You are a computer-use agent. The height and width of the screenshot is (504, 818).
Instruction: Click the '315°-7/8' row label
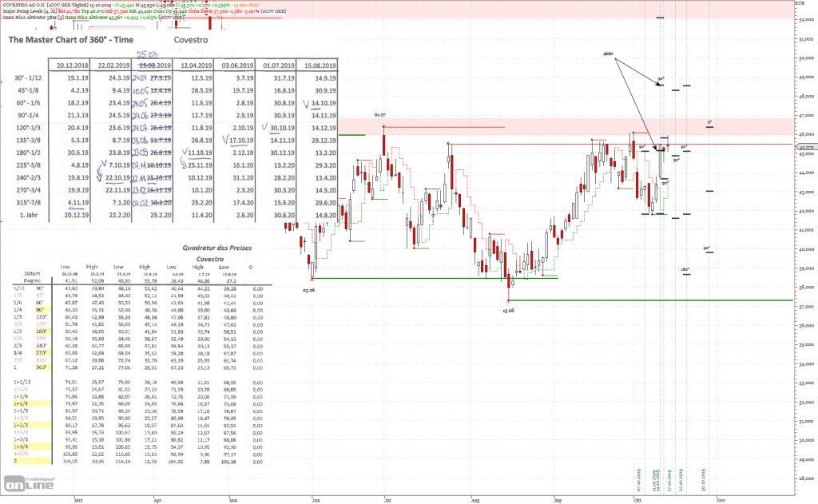(x=28, y=202)
